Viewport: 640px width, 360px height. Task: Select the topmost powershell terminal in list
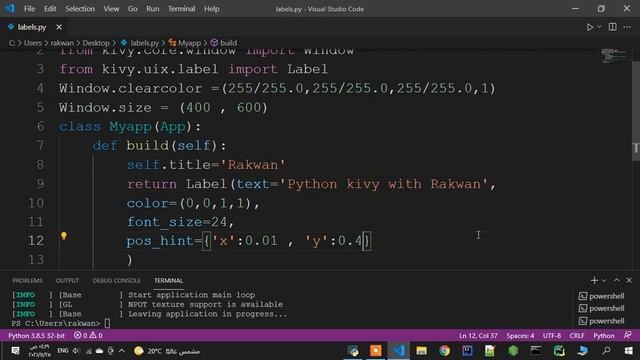coord(602,296)
